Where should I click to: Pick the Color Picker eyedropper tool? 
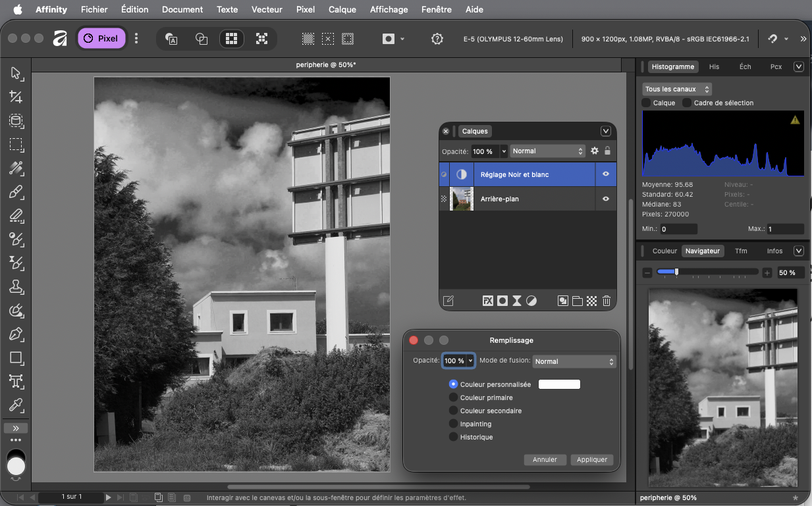coord(16,405)
